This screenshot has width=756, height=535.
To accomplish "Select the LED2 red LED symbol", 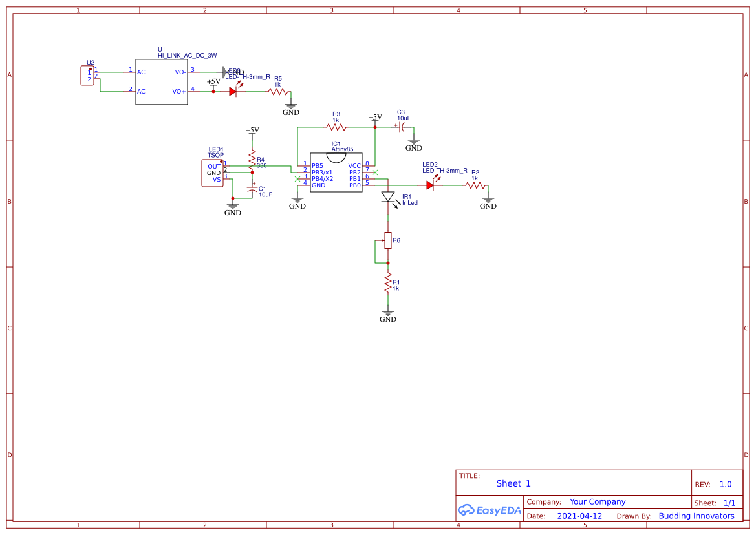I will (x=431, y=184).
